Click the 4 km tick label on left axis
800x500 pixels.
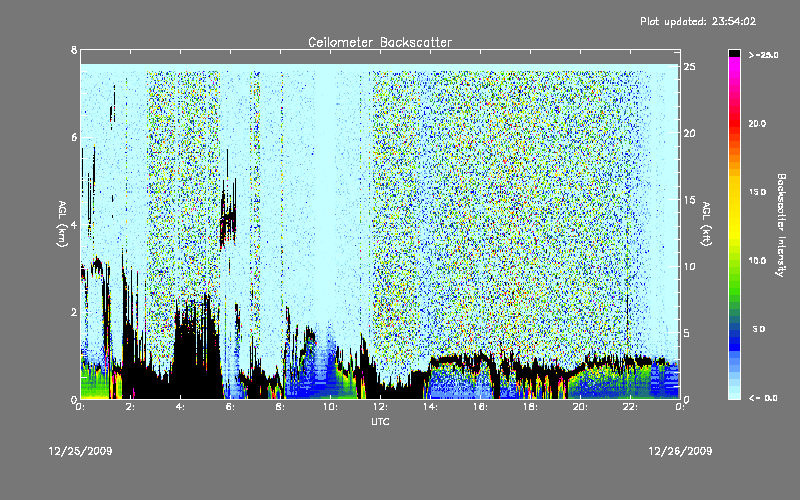pos(74,224)
